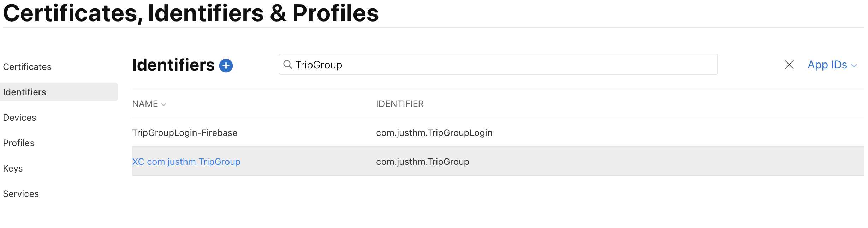Click the X icon to clear the filter
This screenshot has width=868, height=228.
tap(789, 65)
